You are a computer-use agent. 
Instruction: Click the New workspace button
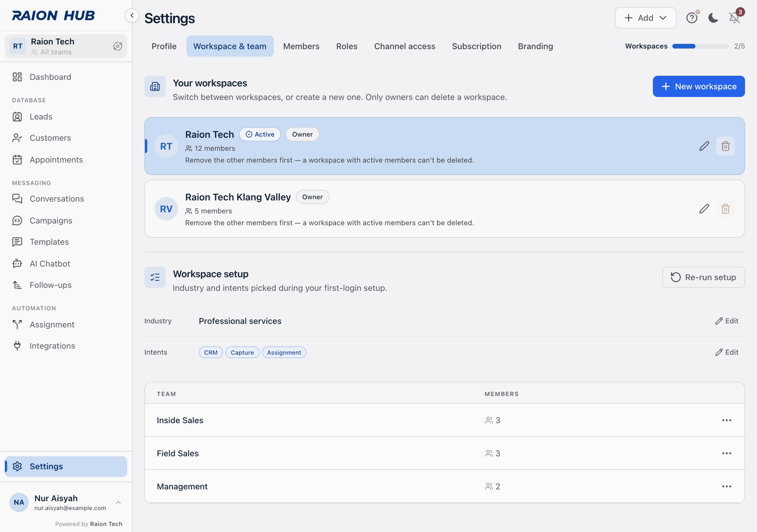click(x=699, y=87)
